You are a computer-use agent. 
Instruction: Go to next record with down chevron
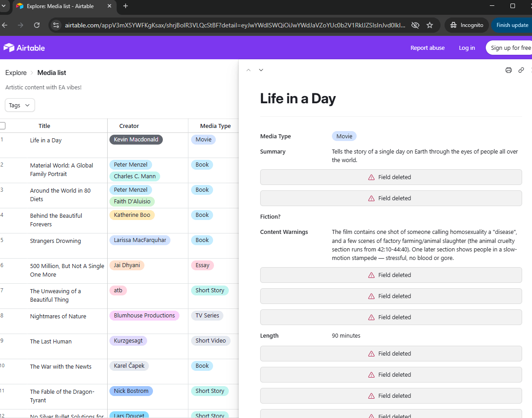tap(261, 70)
